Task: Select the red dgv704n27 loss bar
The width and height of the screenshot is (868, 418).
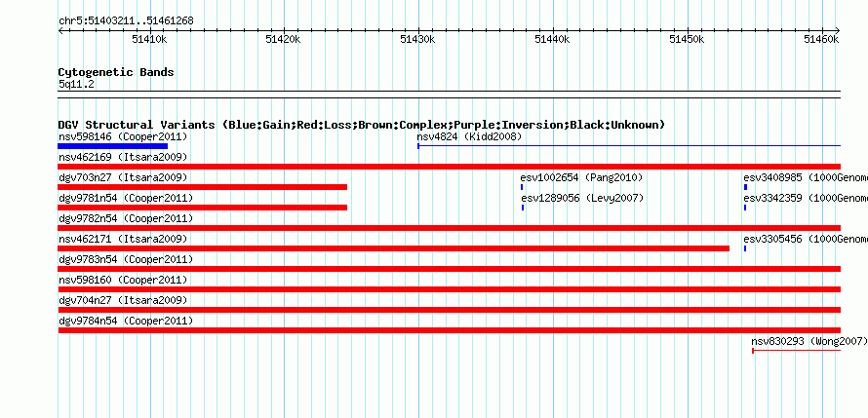Action: point(450,310)
